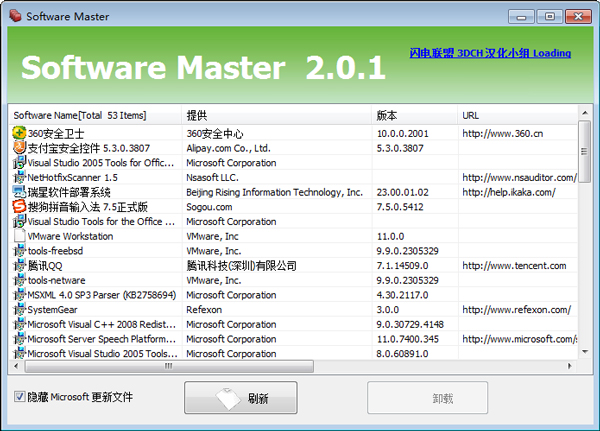Click the Visual Studio Tools for the Office icon
The width and height of the screenshot is (600, 431).
click(19, 221)
